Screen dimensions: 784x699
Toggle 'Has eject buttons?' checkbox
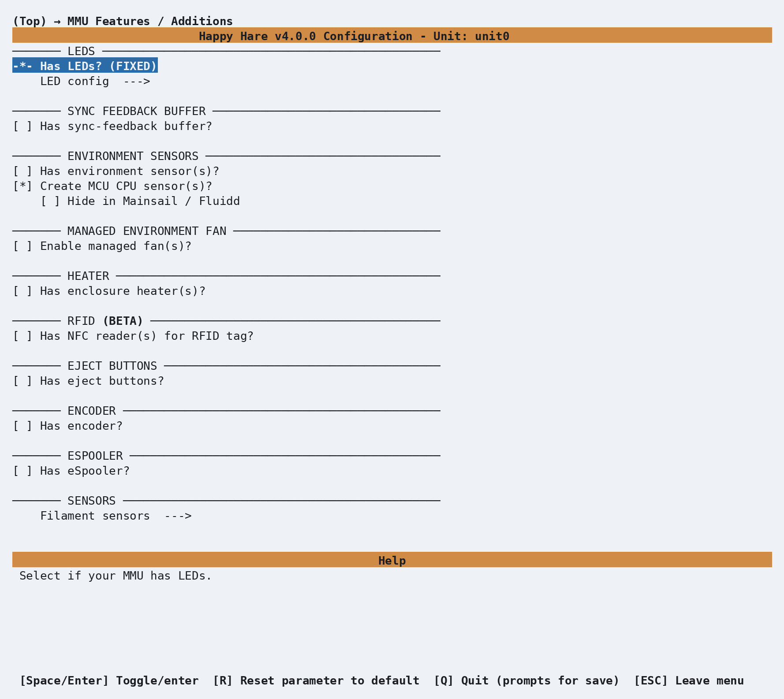(x=88, y=381)
